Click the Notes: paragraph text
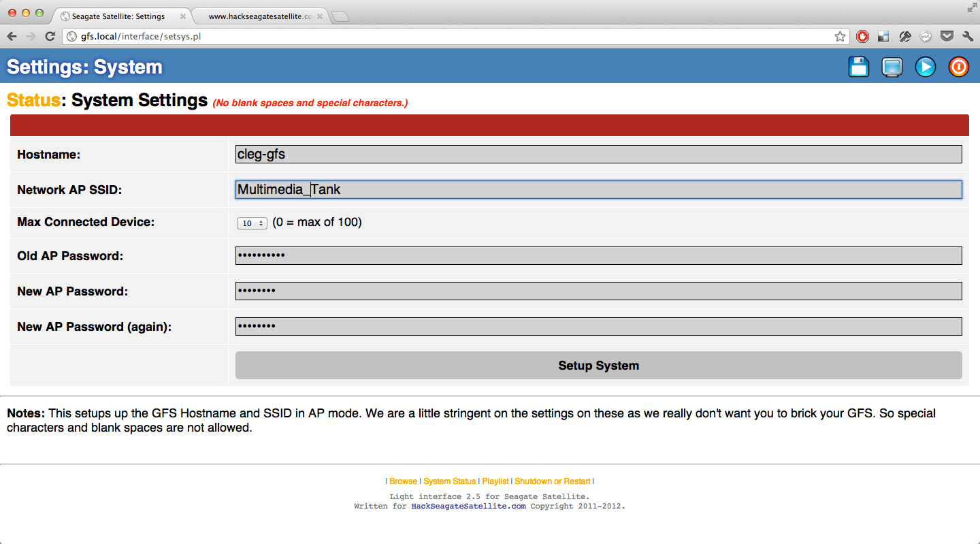 tap(471, 420)
